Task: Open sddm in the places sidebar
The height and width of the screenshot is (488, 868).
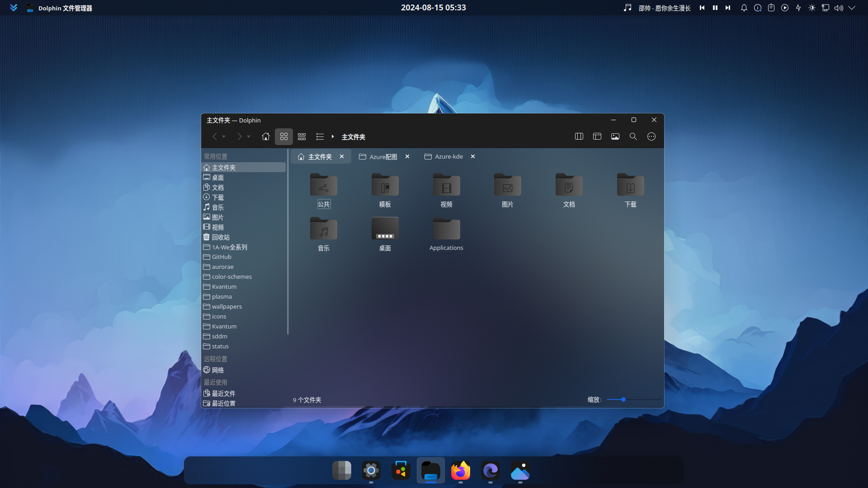Action: [244, 337]
